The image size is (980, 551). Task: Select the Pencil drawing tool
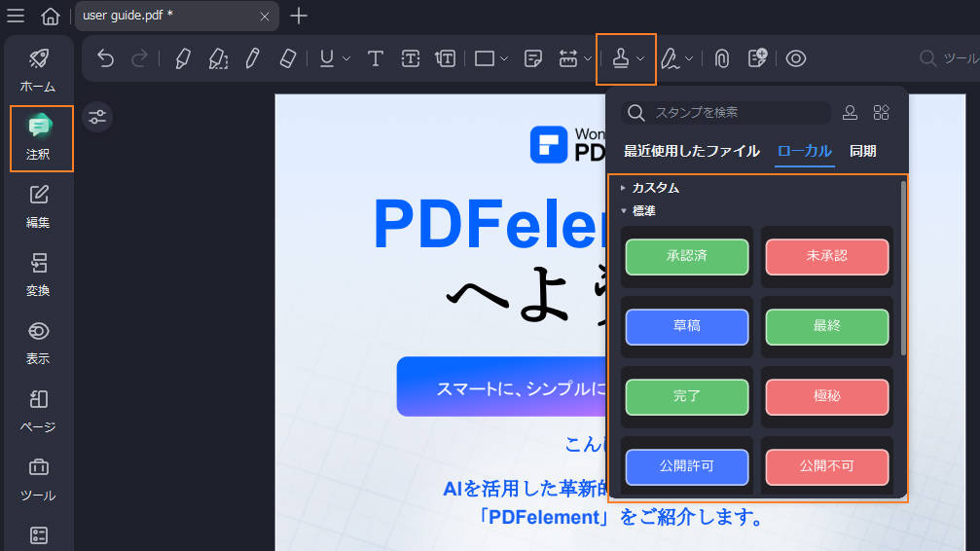252,58
